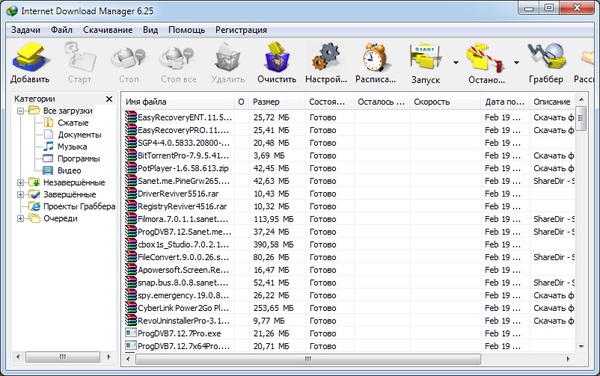Open dropdown arrow next to Остановить
Screen dimensions: 600x376
click(516, 62)
